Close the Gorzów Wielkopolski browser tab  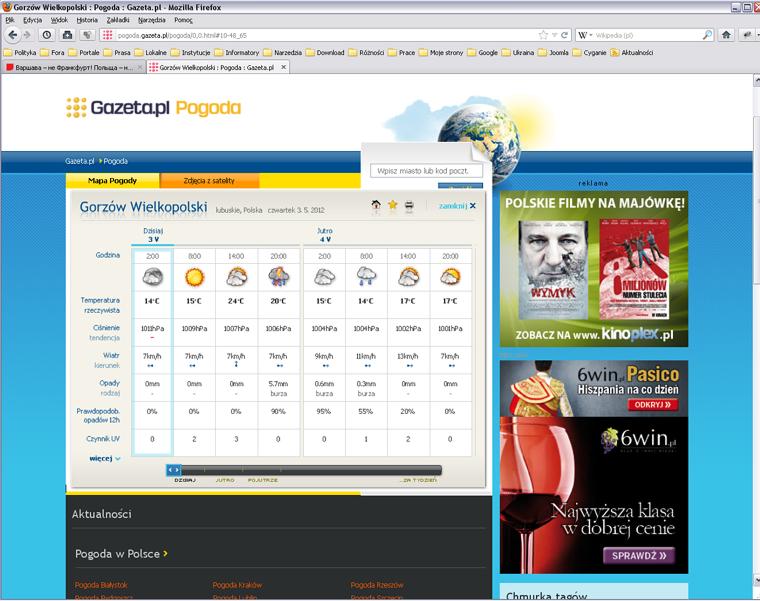pyautogui.click(x=284, y=67)
